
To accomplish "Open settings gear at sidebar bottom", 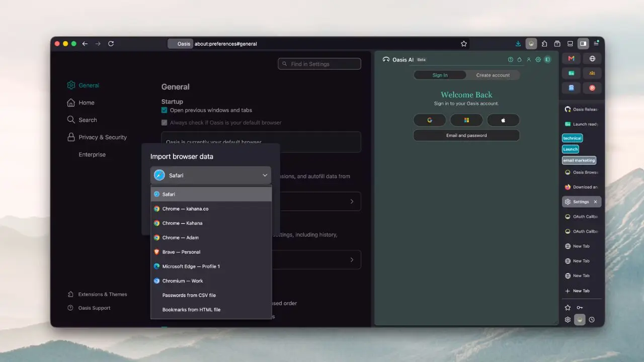I will (568, 319).
